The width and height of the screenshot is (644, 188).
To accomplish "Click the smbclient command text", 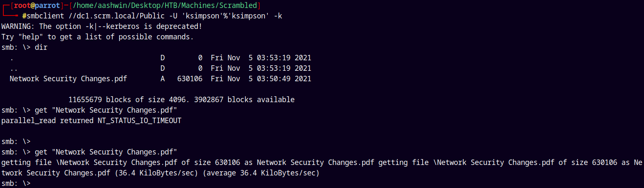I will tap(155, 16).
